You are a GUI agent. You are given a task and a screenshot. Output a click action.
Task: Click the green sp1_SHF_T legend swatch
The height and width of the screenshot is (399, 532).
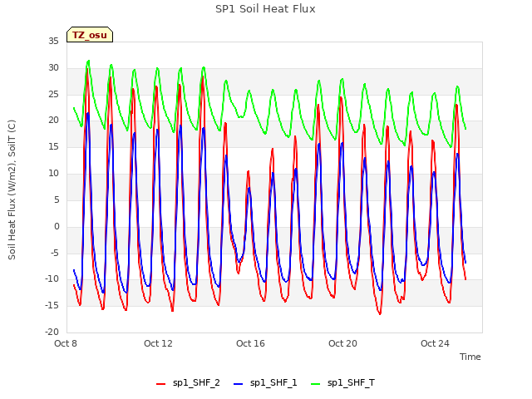pos(316,384)
